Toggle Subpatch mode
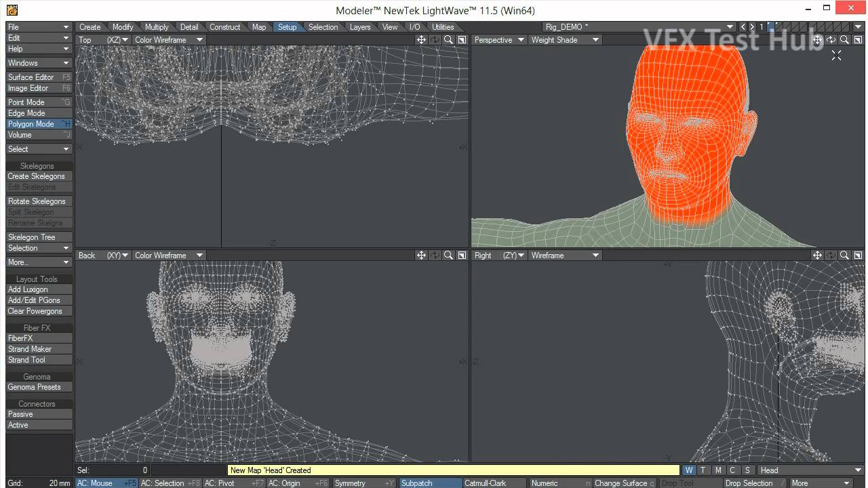Viewport: 868px width, 488px height. click(x=430, y=483)
